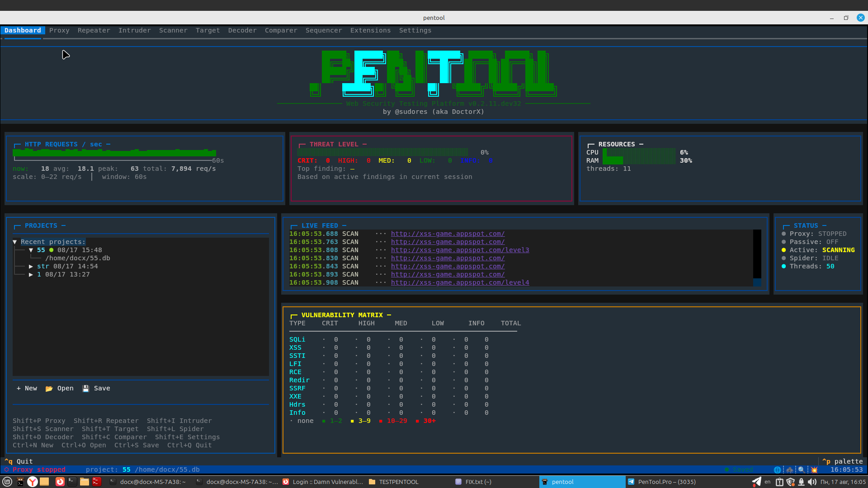This screenshot has height=488, width=868.
Task: Click the Open project folder button
Action: point(59,388)
